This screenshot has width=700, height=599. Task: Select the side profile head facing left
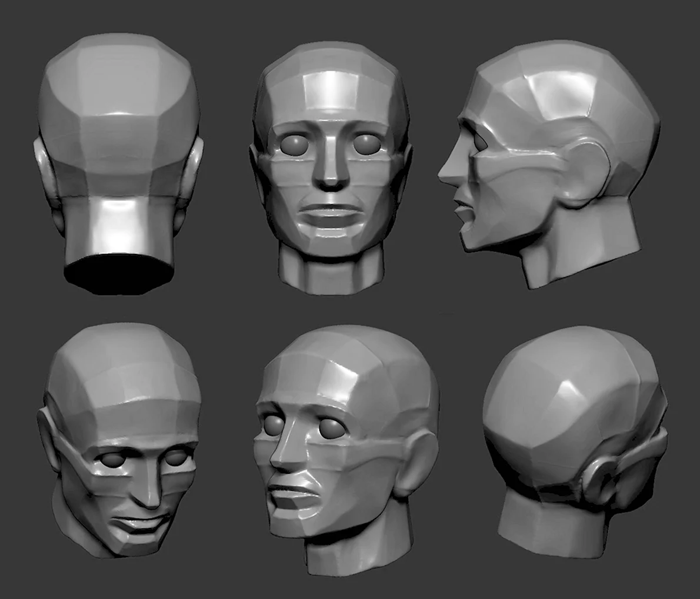549,164
